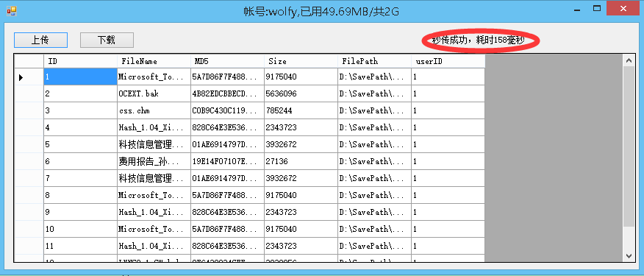
Task: Click FileName cell in row 5 科技信息管理...
Action: click(x=154, y=144)
